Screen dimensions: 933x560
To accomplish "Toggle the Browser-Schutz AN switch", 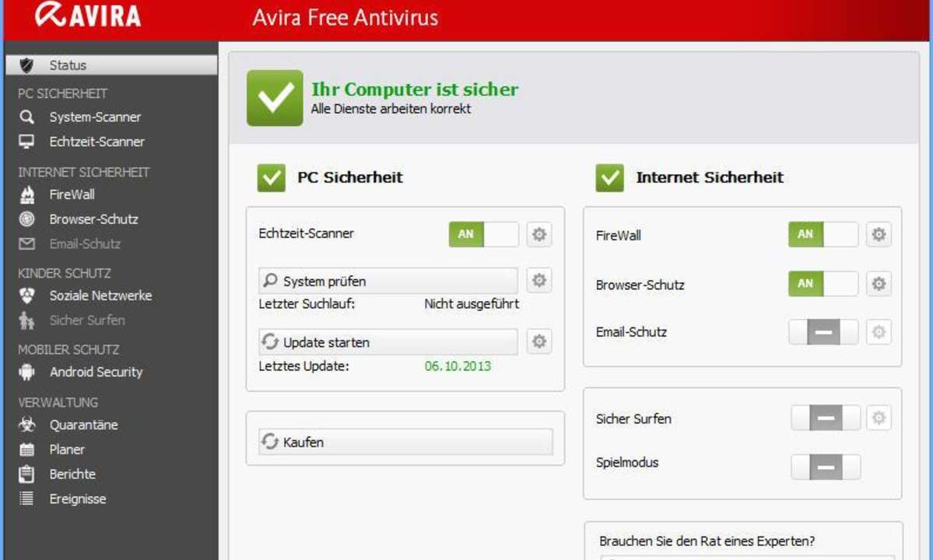I will (x=823, y=284).
